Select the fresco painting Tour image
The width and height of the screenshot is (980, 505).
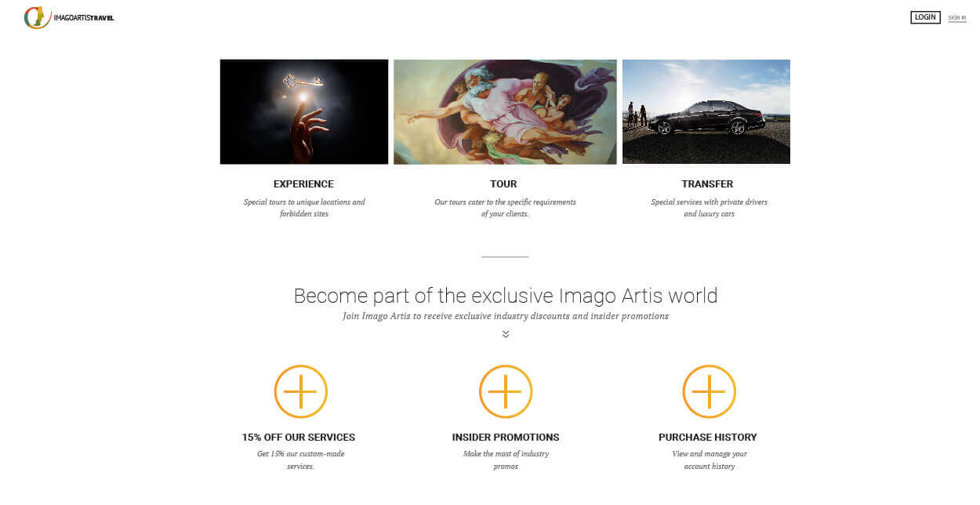[x=506, y=112]
